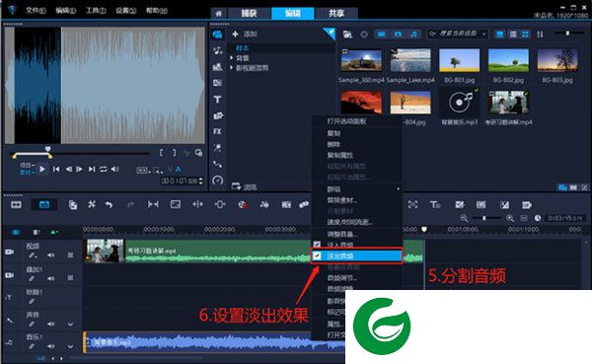
Task: Switch library to thumbnail view
Action: click(525, 35)
